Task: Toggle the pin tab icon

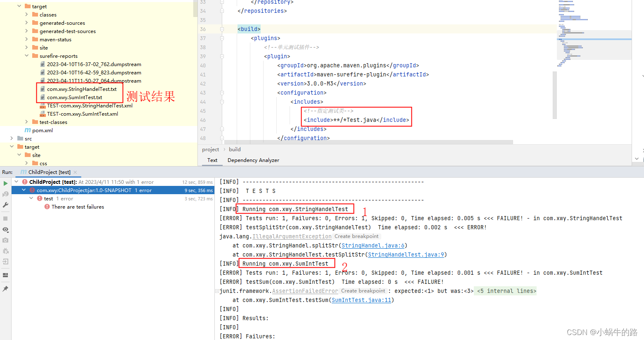Action: click(5, 289)
